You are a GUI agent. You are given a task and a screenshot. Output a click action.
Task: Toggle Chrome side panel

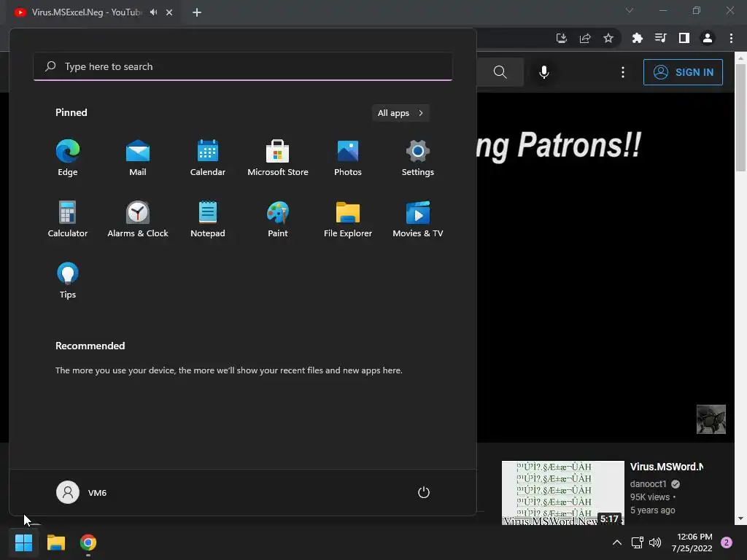click(684, 38)
